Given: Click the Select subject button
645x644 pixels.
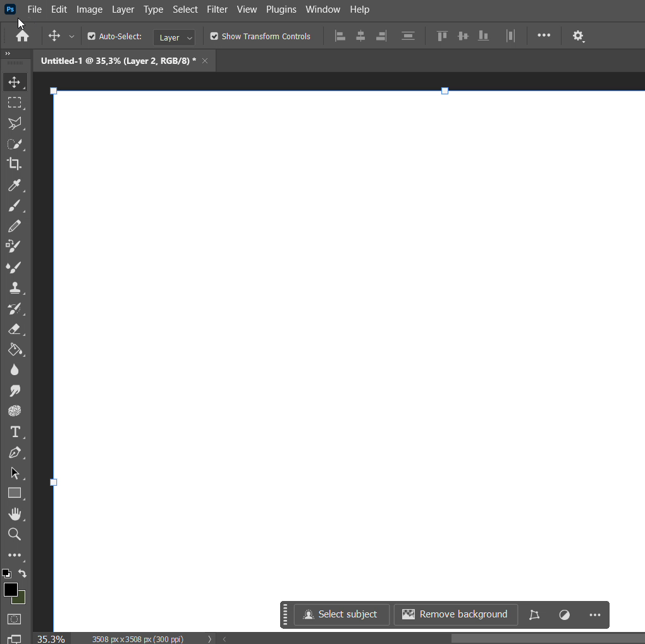Looking at the screenshot, I should [x=341, y=614].
